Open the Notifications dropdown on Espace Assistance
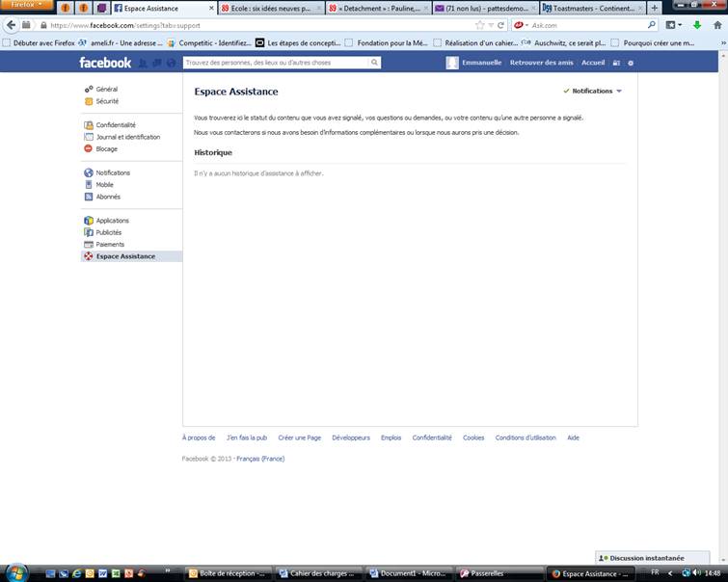The width and height of the screenshot is (728, 582). (x=592, y=91)
